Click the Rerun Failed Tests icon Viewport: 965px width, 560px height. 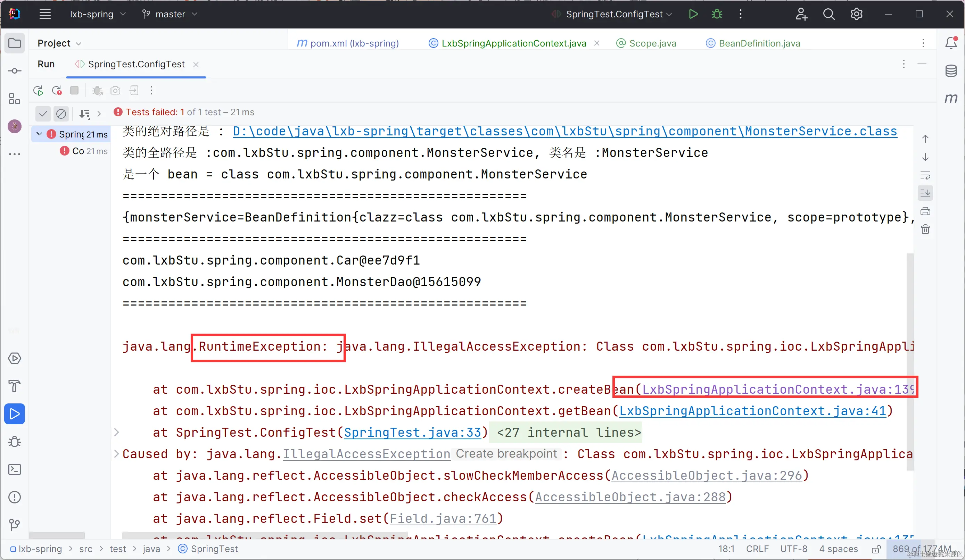pyautogui.click(x=57, y=91)
